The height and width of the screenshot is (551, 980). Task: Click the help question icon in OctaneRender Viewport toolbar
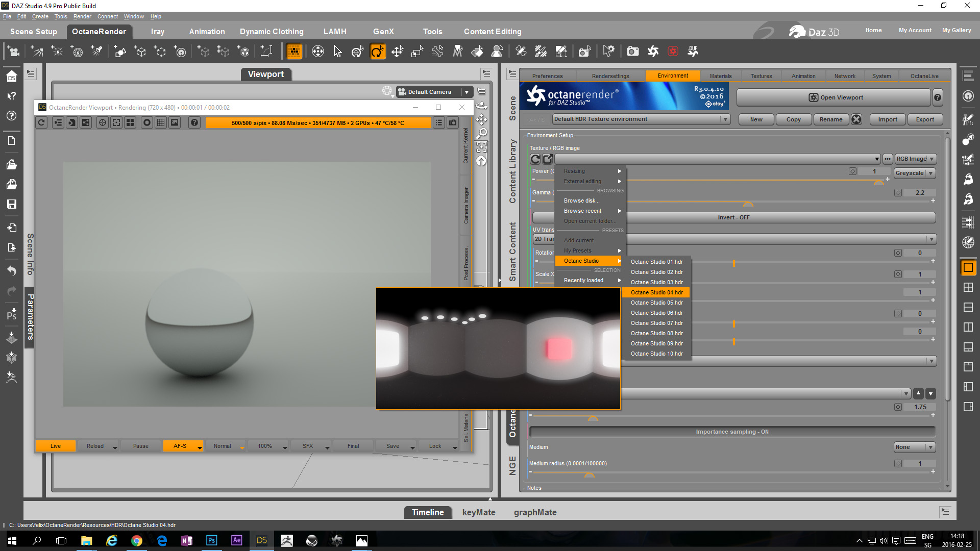click(194, 122)
